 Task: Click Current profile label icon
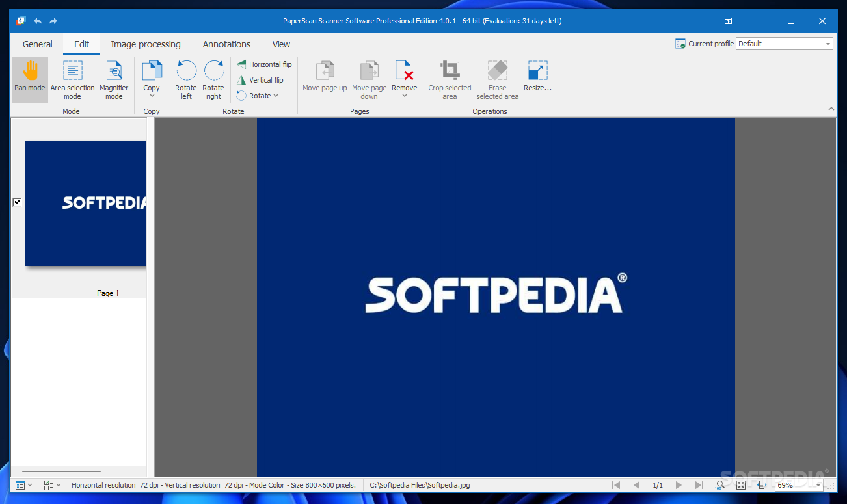click(680, 44)
